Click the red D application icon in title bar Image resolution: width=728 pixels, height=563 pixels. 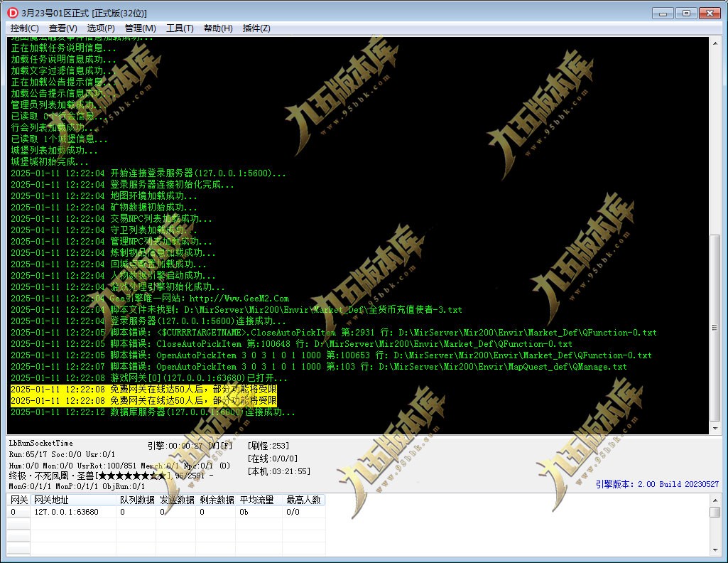pos(13,13)
